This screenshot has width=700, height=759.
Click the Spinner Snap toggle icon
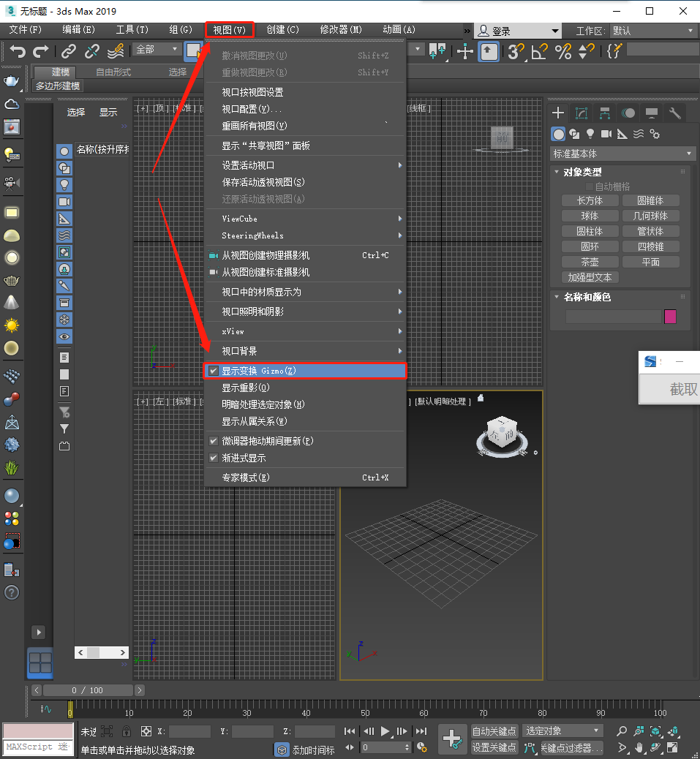click(587, 51)
